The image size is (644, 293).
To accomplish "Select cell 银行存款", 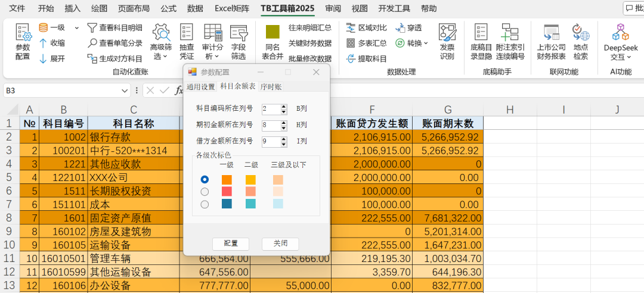I will [134, 136].
